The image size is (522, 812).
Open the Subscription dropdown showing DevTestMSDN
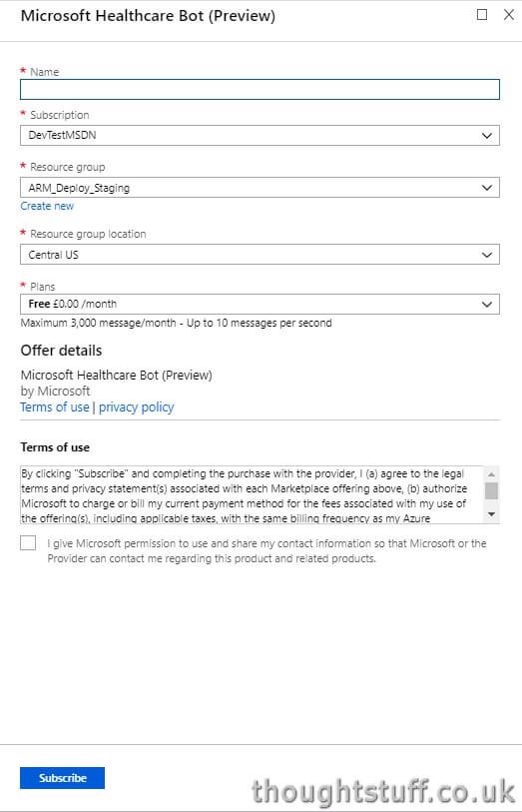click(260, 135)
